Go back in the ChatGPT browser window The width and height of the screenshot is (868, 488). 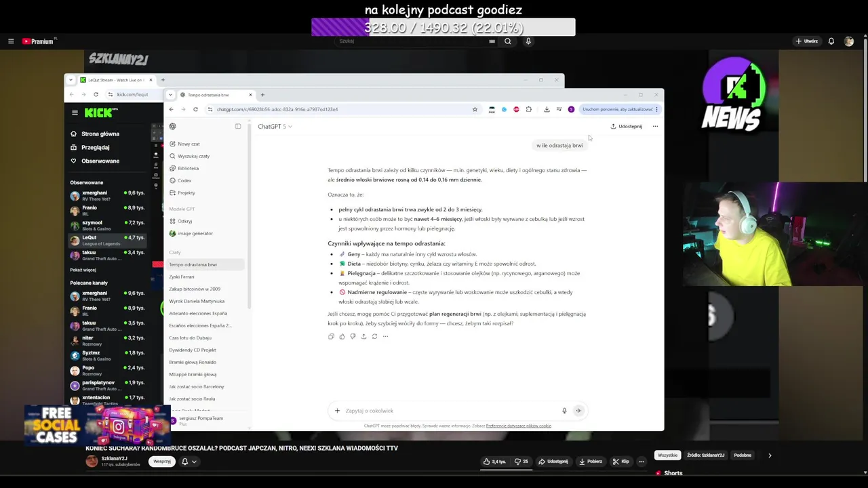pos(171,109)
